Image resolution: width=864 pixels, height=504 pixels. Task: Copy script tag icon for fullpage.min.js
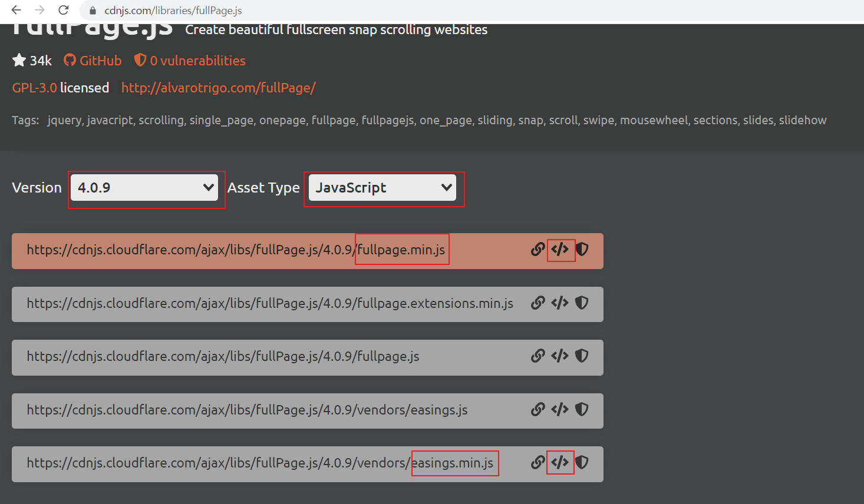(x=560, y=250)
